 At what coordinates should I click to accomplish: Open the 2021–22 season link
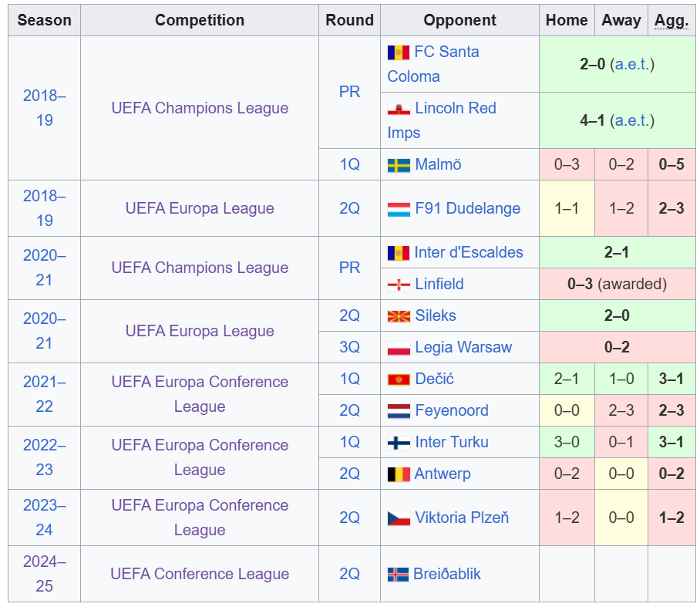(x=44, y=394)
